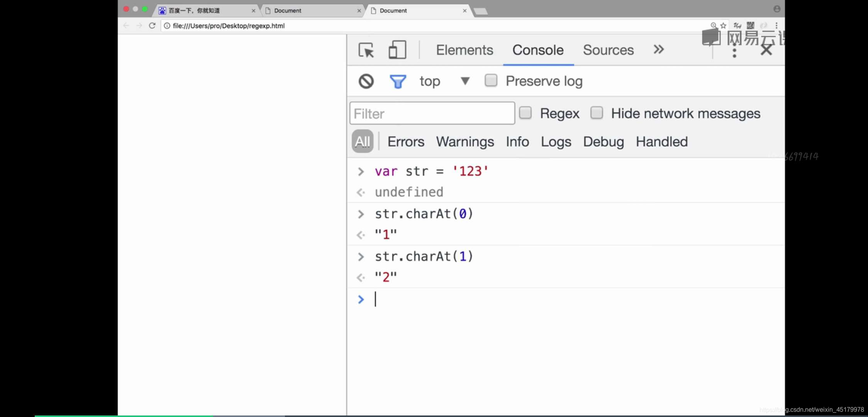Select the All log level filter
The height and width of the screenshot is (417, 868).
point(362,141)
